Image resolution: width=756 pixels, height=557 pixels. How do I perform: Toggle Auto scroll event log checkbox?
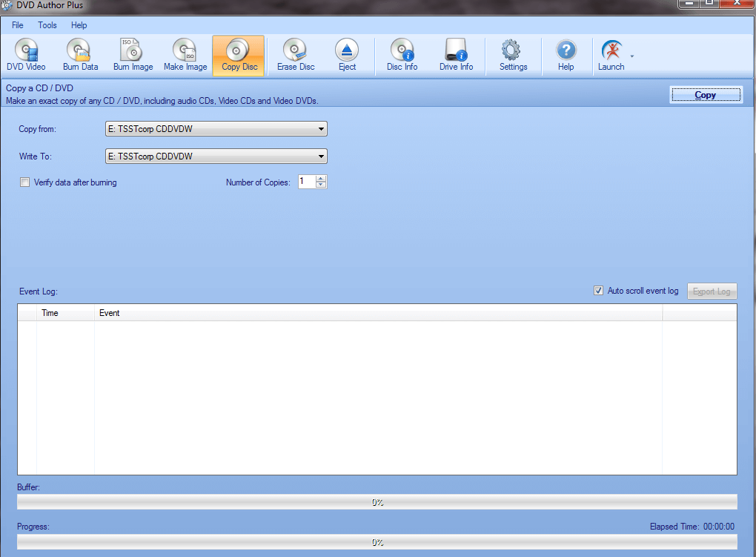click(x=598, y=291)
